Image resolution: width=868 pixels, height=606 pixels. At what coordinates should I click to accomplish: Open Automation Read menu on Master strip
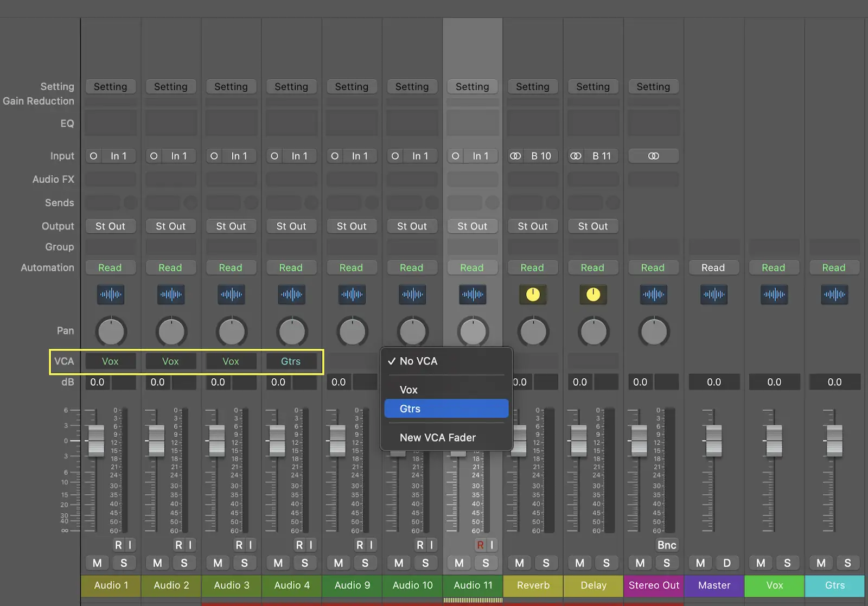[x=713, y=268]
